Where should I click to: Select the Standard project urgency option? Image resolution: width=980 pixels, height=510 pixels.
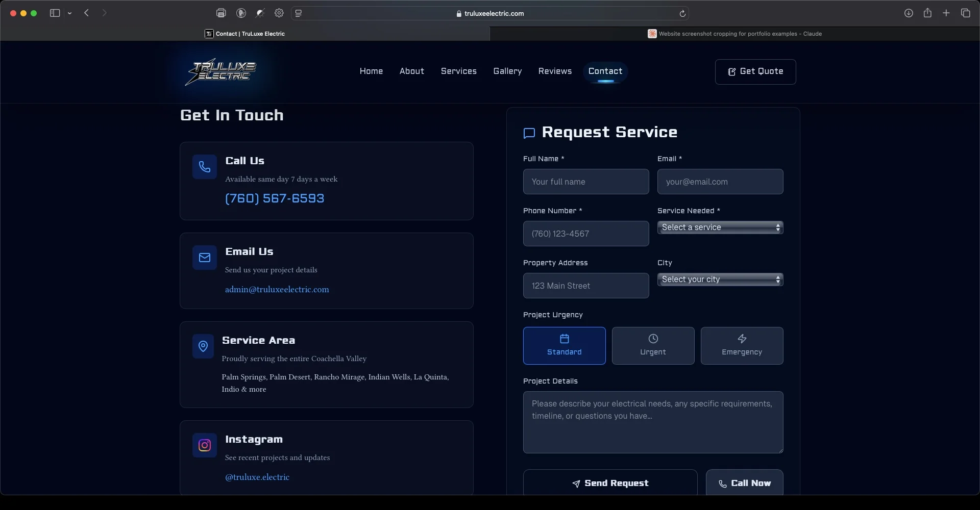(x=564, y=346)
